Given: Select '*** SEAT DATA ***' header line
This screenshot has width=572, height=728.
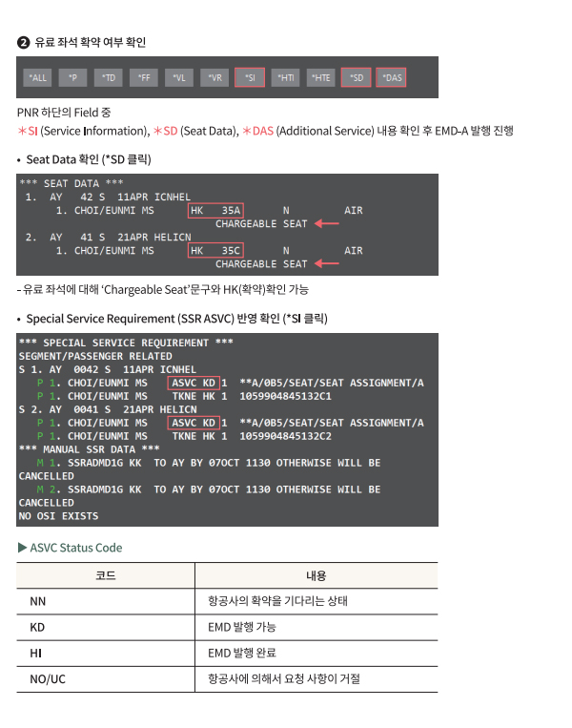Looking at the screenshot, I should (71, 183).
